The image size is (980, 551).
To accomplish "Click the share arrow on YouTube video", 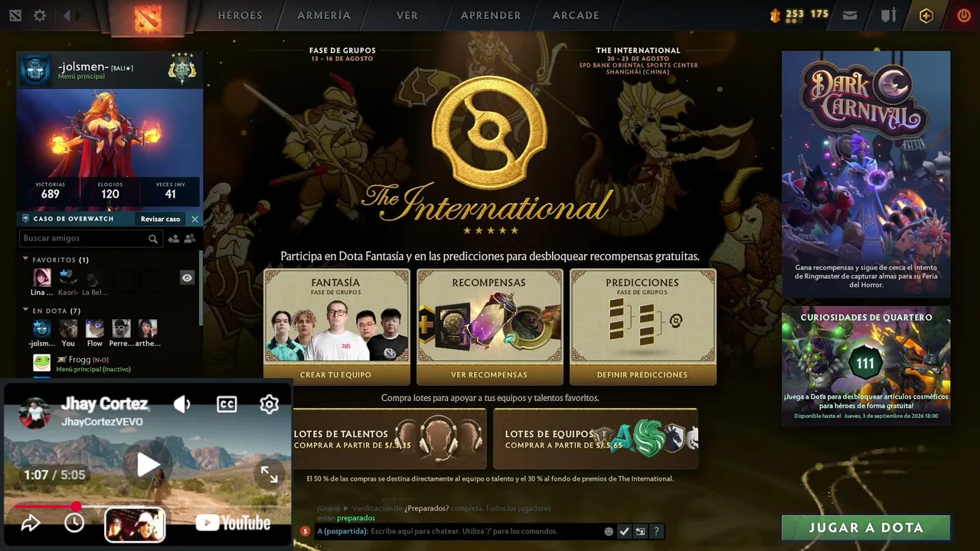I will tap(30, 523).
